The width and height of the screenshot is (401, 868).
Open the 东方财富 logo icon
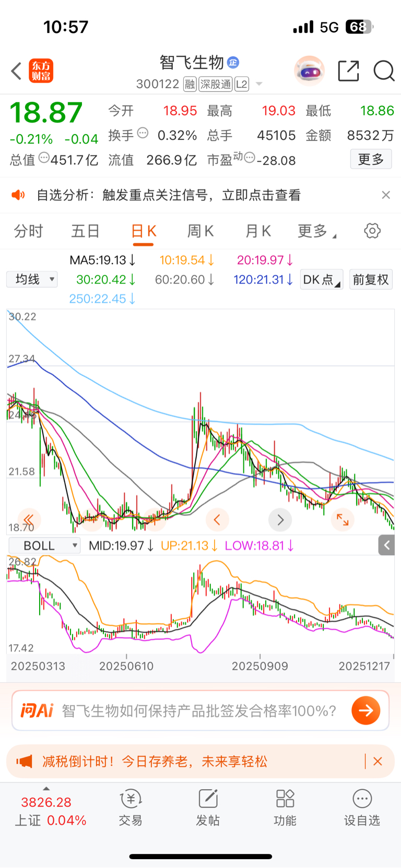coord(41,71)
